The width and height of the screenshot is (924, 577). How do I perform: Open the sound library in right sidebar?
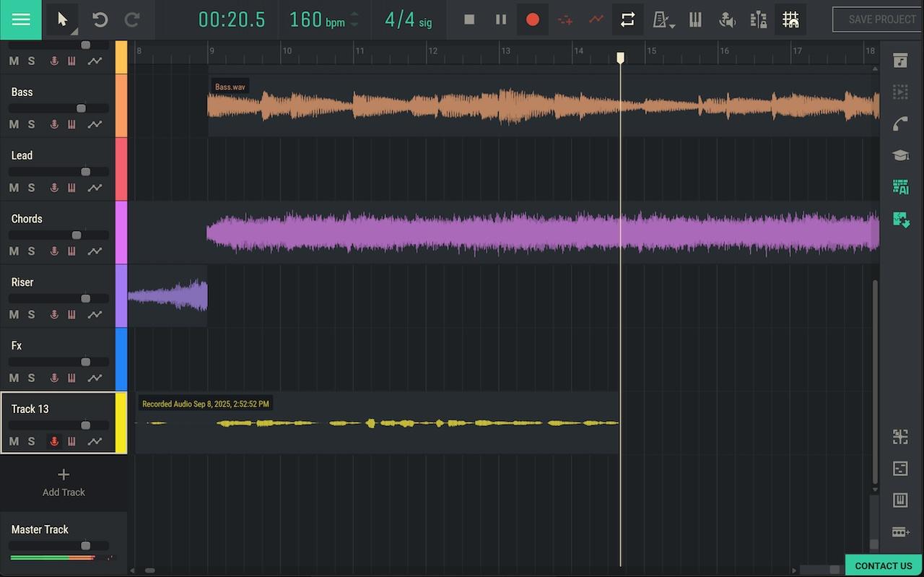point(900,61)
